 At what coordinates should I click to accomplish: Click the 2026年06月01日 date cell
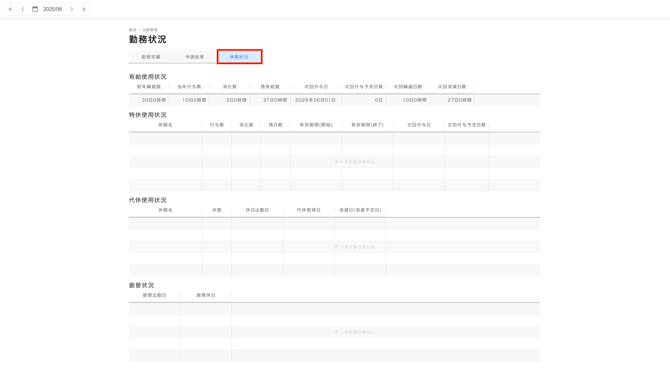coord(316,100)
